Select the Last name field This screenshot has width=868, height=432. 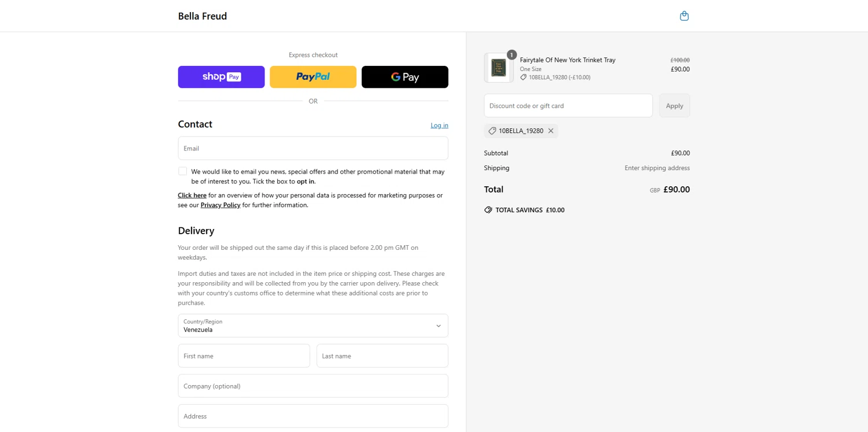[x=382, y=356]
